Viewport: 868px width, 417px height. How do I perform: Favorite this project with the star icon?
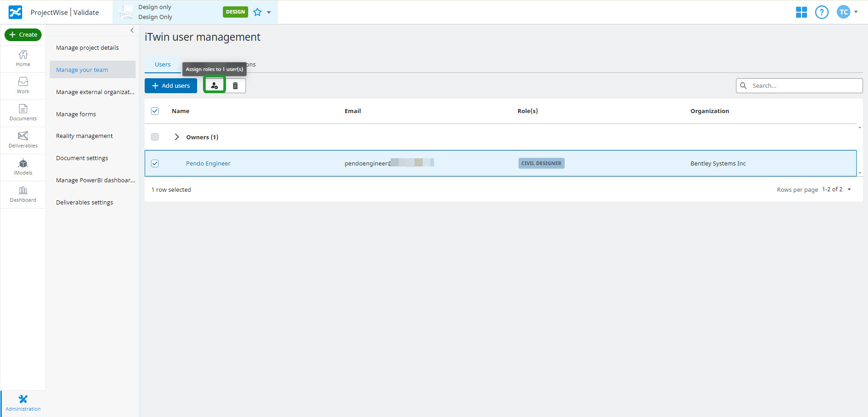click(257, 12)
